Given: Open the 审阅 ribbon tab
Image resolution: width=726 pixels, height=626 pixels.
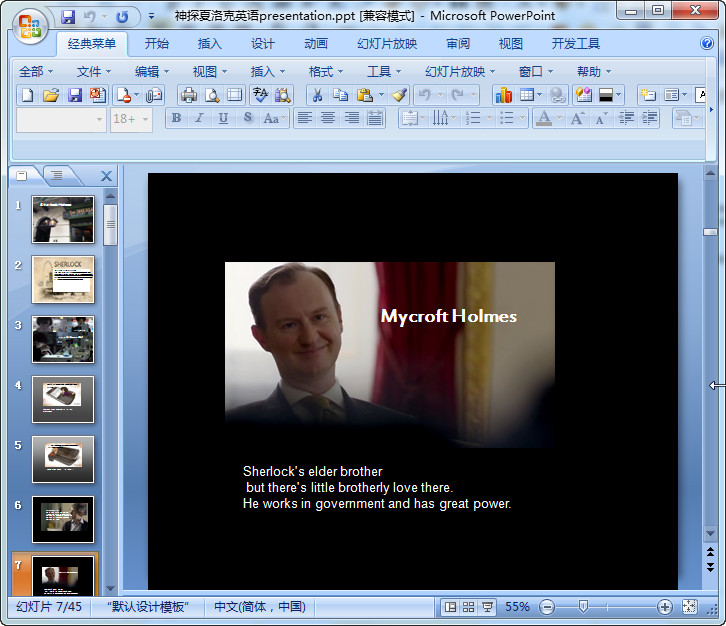Looking at the screenshot, I should pos(458,44).
